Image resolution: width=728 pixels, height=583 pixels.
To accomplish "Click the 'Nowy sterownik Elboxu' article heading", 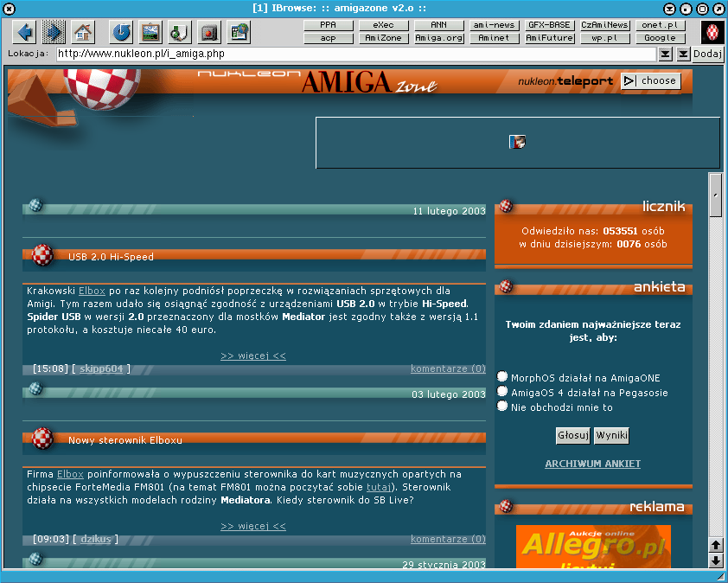I will tap(125, 440).
